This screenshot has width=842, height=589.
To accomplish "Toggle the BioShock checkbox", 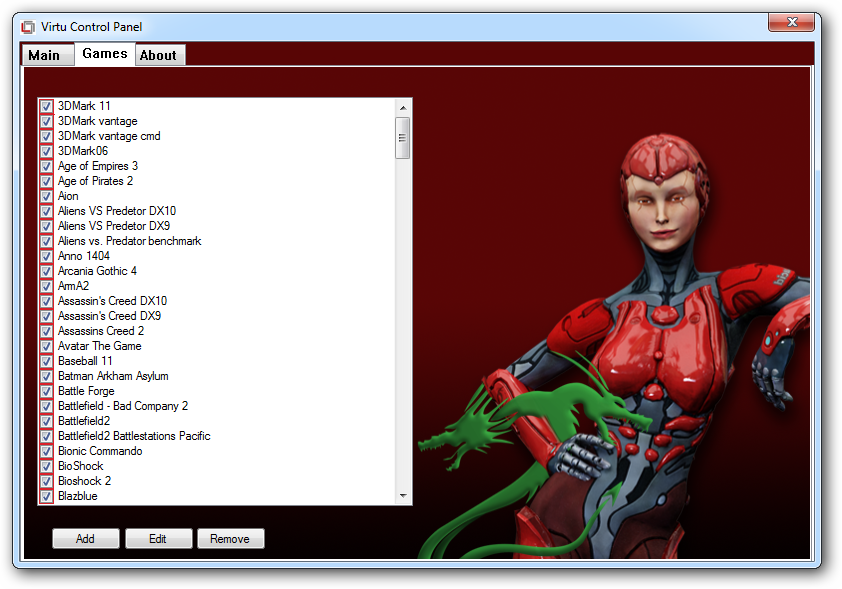I will [47, 467].
